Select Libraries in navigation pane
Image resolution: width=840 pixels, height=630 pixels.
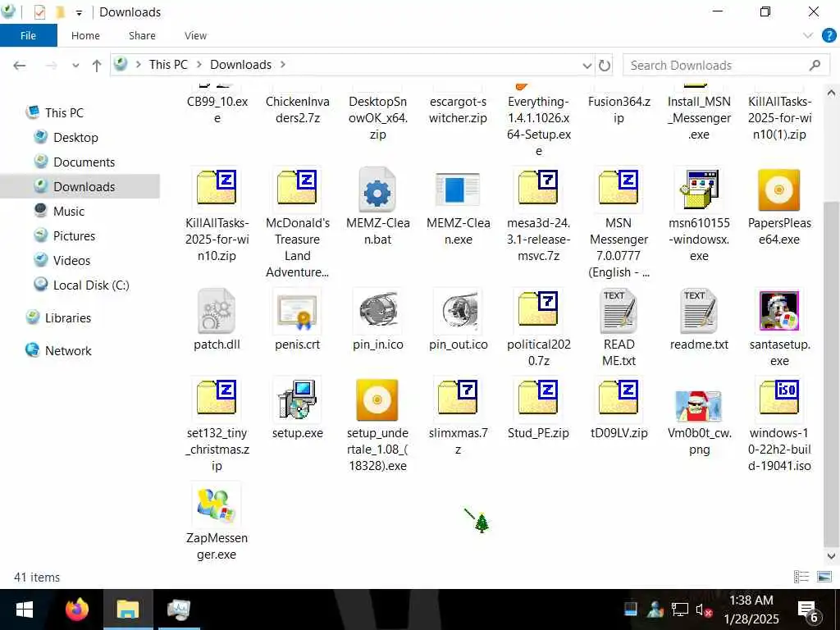(68, 317)
